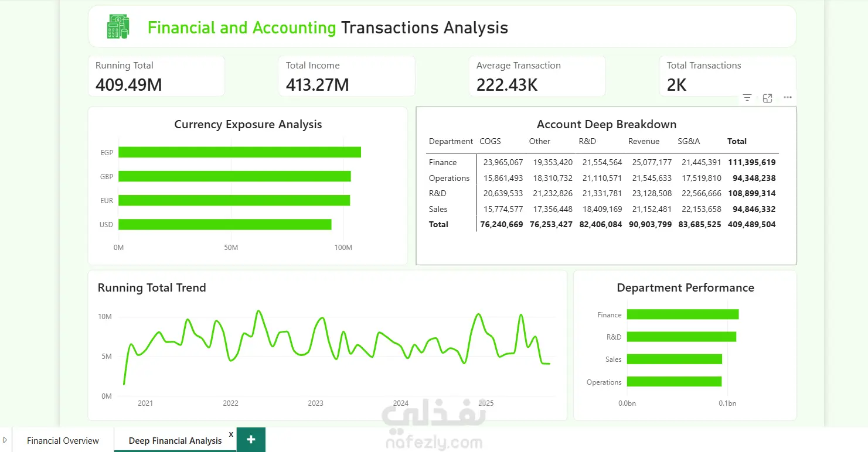Click cell value 23,128,508
The image size is (868, 452).
point(652,193)
